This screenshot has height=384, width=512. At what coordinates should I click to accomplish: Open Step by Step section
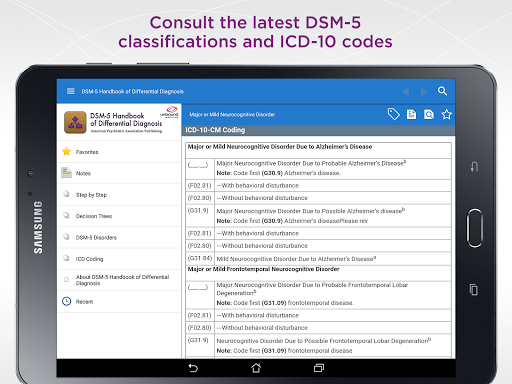[119, 195]
